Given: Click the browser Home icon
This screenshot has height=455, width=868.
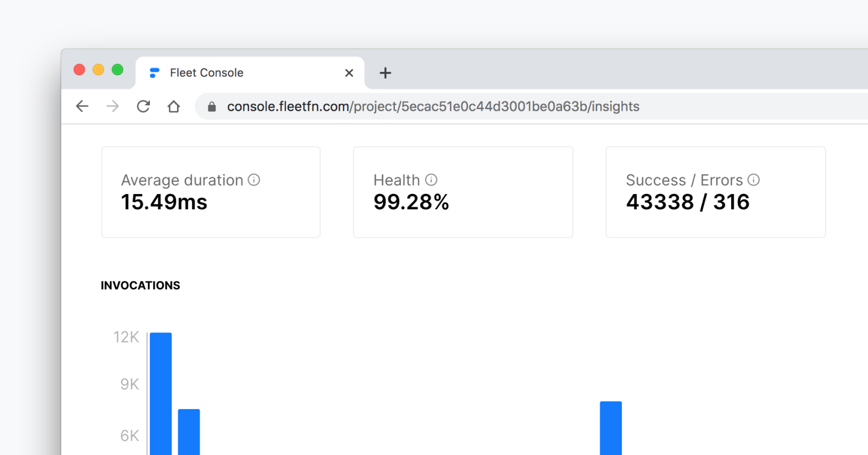Looking at the screenshot, I should tap(174, 106).
